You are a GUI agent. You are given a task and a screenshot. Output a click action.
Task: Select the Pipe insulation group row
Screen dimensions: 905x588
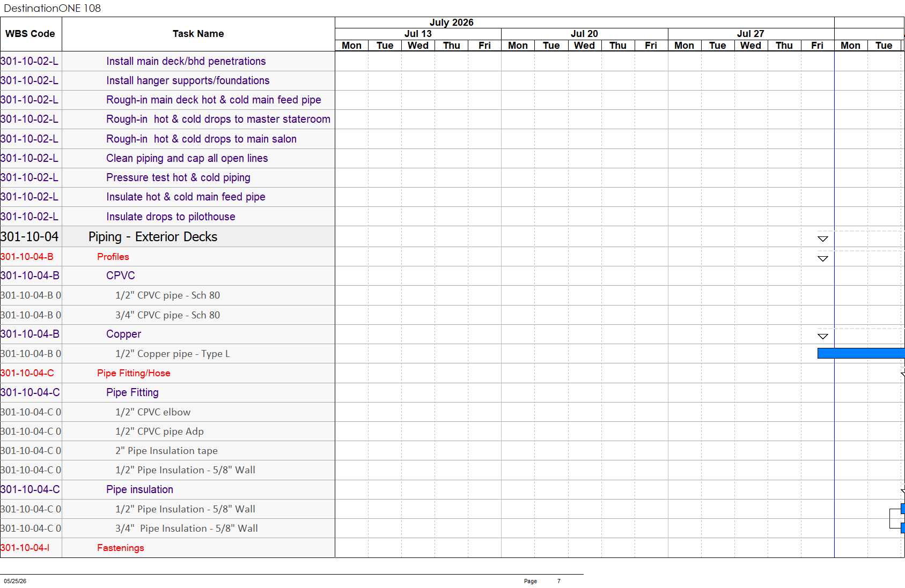[167, 489]
